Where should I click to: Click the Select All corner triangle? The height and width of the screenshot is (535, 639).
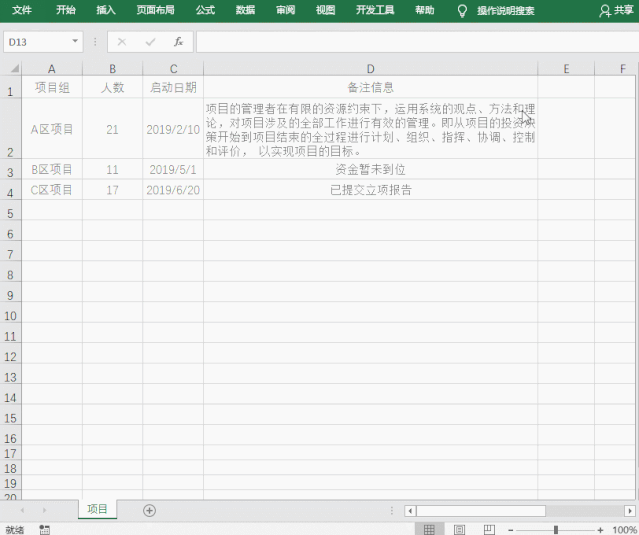pyautogui.click(x=11, y=69)
